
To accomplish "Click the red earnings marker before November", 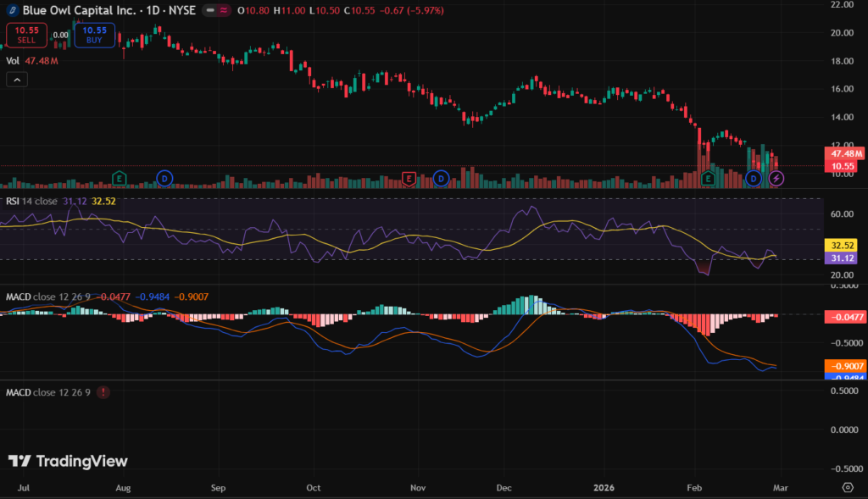I will pyautogui.click(x=409, y=178).
